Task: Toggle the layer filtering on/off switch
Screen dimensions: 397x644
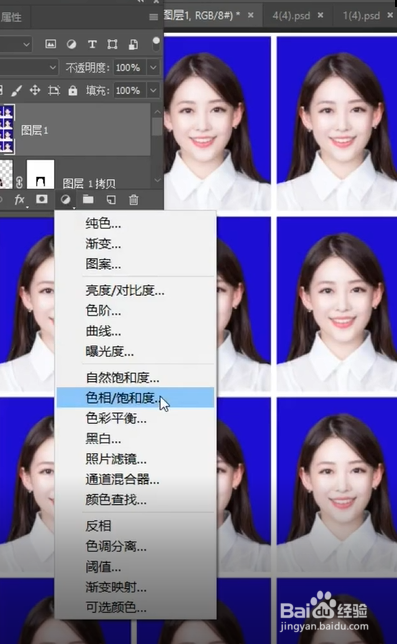Action: (156, 44)
